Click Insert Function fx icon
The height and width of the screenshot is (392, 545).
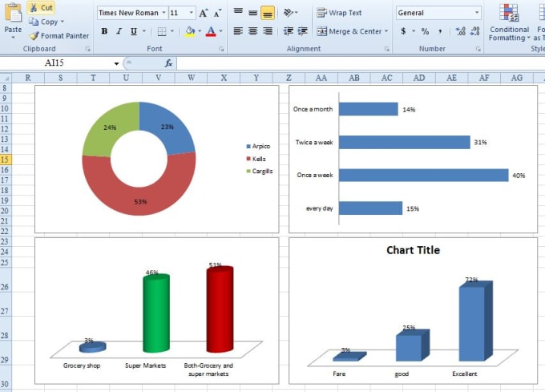tap(168, 63)
